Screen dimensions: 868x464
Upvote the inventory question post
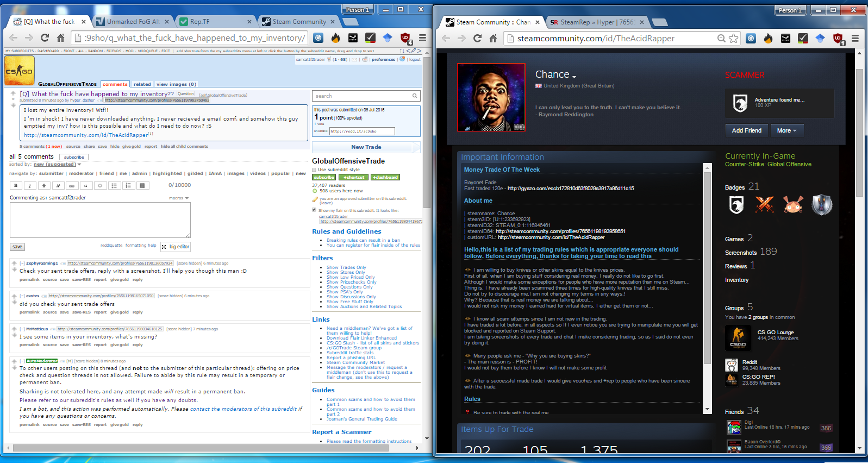14,93
